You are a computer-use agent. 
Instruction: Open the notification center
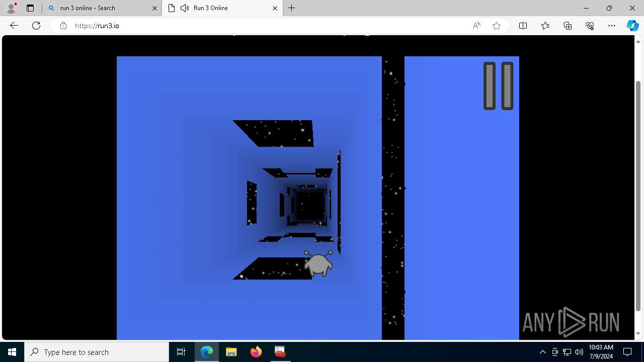[627, 352]
